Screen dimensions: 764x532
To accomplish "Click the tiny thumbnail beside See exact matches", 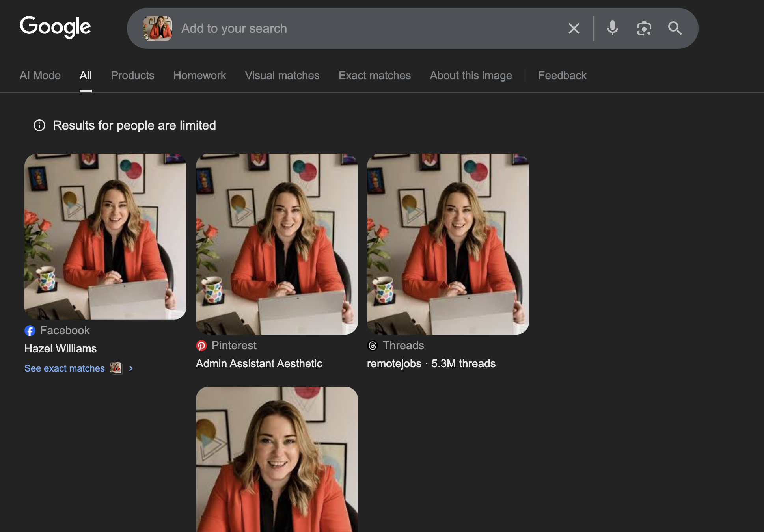I will 116,368.
